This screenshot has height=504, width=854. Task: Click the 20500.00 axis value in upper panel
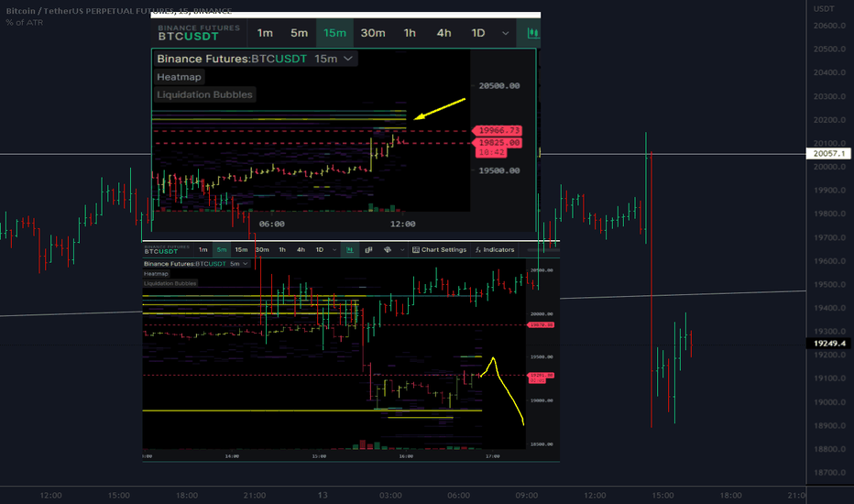click(498, 85)
